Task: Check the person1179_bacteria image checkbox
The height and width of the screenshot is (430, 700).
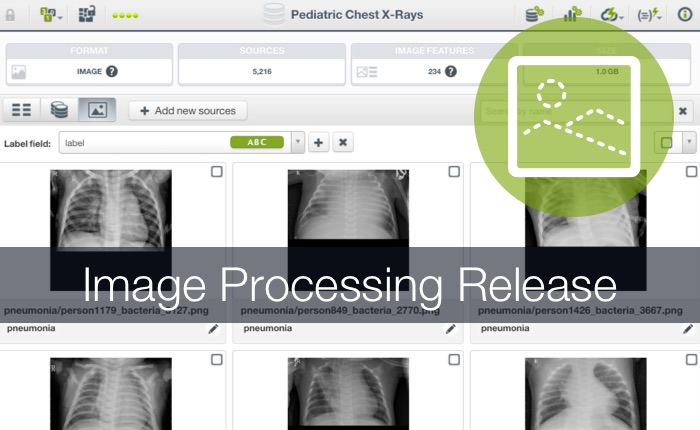Action: click(217, 171)
